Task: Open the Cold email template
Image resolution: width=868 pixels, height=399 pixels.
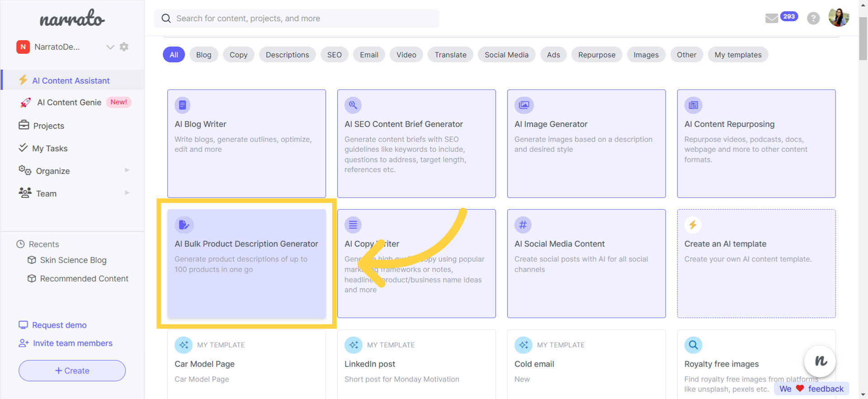Action: [586, 364]
